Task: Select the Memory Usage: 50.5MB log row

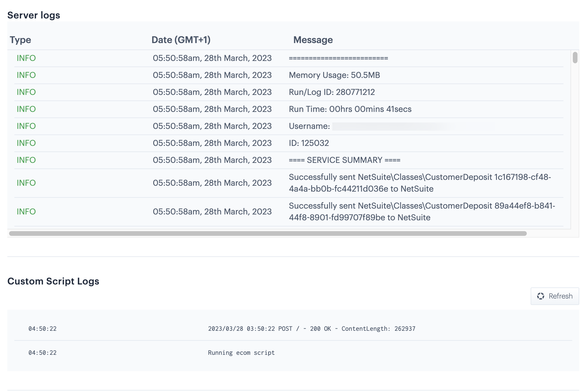Action: pyautogui.click(x=334, y=75)
